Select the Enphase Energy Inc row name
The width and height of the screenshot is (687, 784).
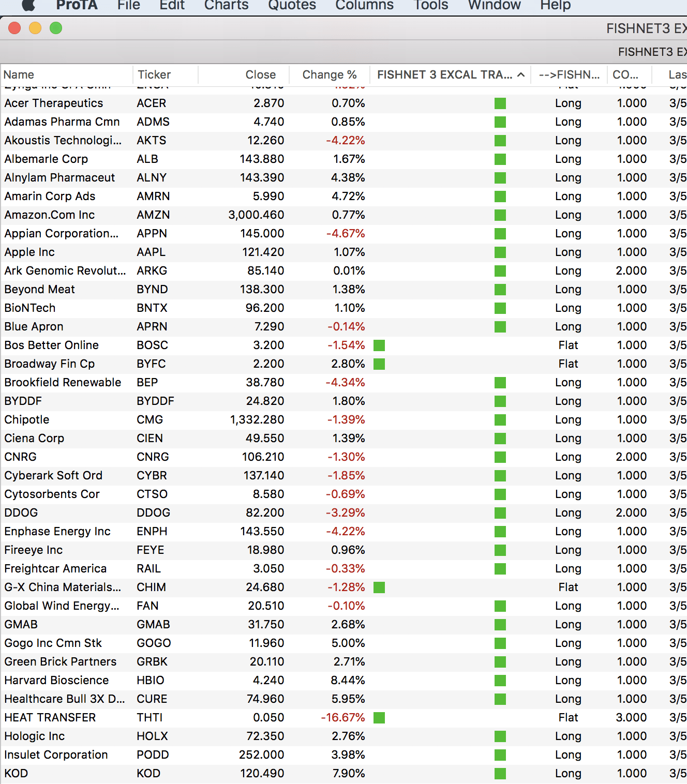[x=57, y=531]
